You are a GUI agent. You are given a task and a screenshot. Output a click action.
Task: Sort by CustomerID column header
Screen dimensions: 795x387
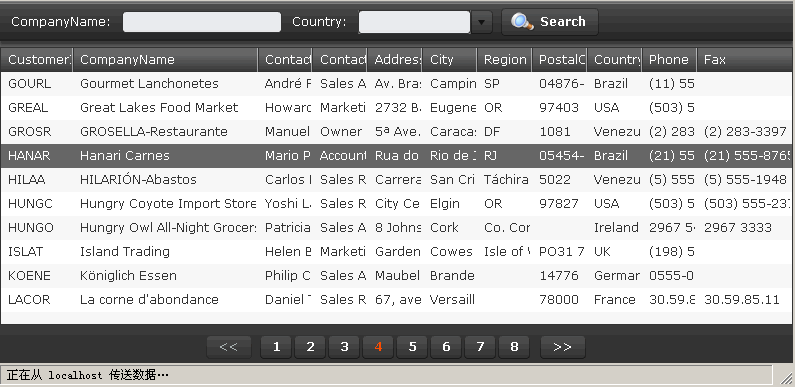pos(37,60)
